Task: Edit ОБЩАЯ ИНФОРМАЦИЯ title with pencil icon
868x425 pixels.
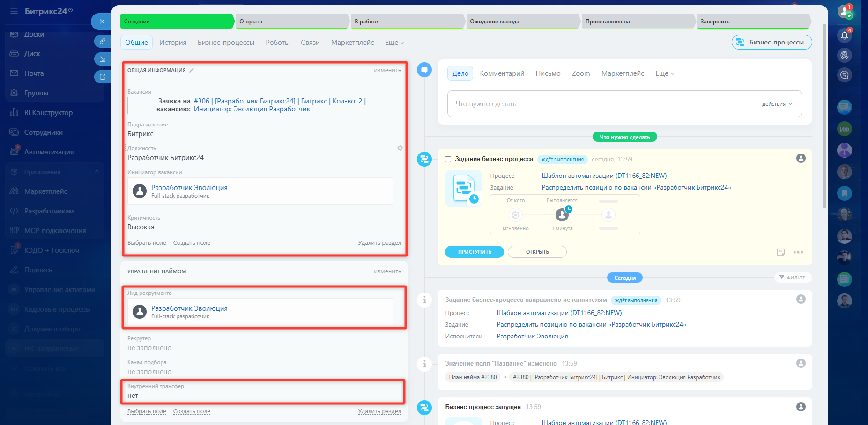Action: tap(192, 70)
